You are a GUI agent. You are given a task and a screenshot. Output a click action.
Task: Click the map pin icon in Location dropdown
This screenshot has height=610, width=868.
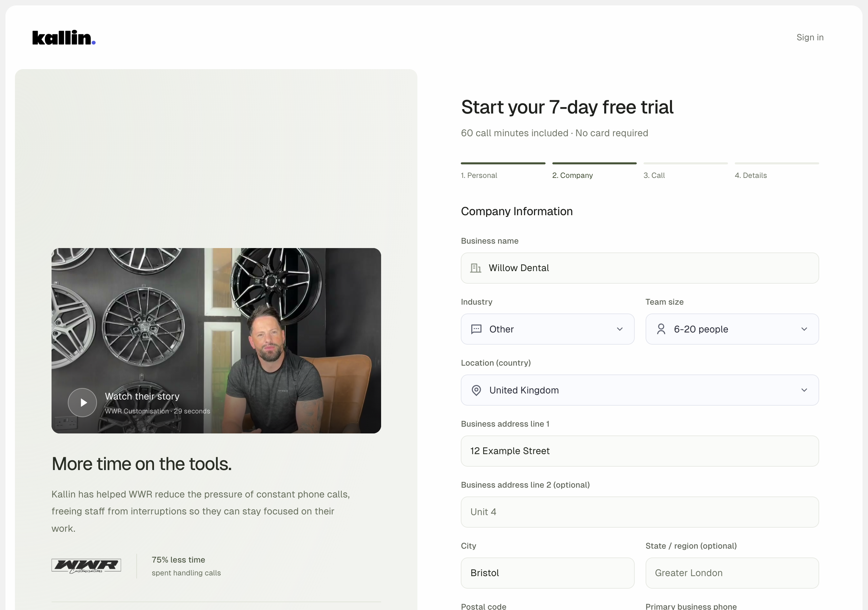476,390
